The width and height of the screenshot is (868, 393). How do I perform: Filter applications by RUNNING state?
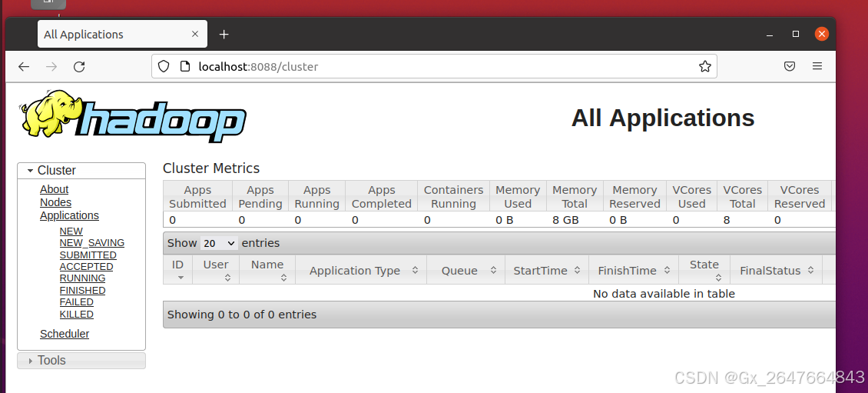tap(82, 278)
